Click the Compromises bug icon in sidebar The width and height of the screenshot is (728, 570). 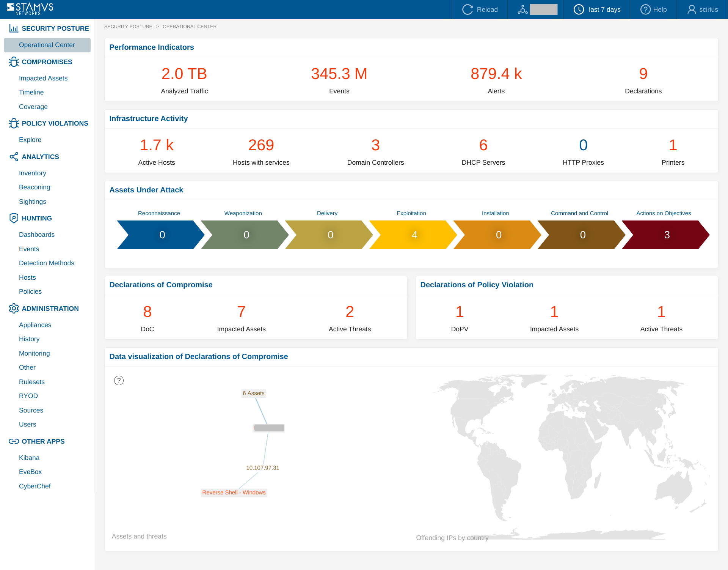click(14, 62)
